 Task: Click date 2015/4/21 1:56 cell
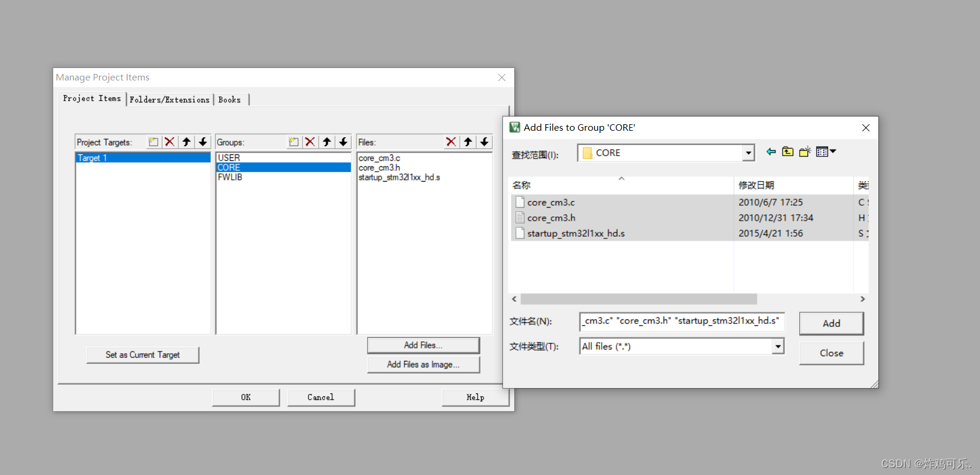pyautogui.click(x=770, y=233)
